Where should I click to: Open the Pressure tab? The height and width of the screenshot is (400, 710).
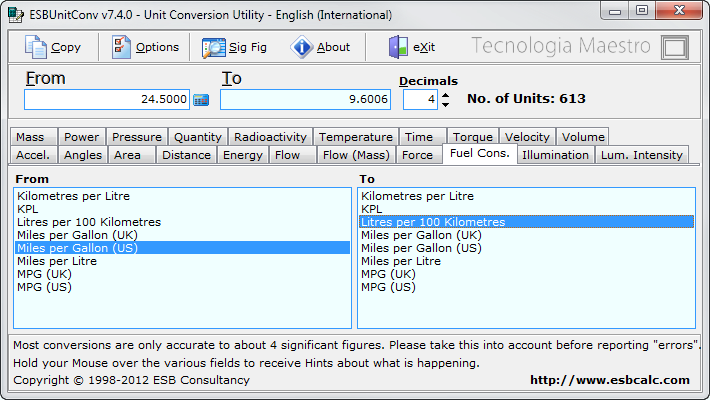(137, 137)
